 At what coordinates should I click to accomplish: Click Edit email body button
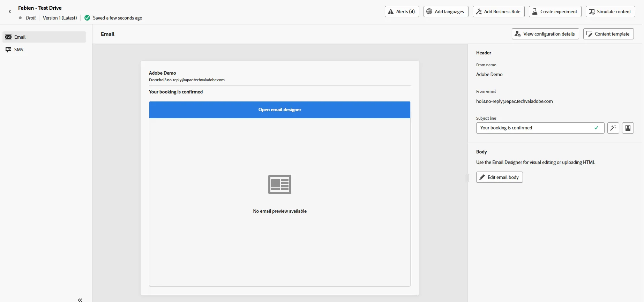[x=499, y=177]
